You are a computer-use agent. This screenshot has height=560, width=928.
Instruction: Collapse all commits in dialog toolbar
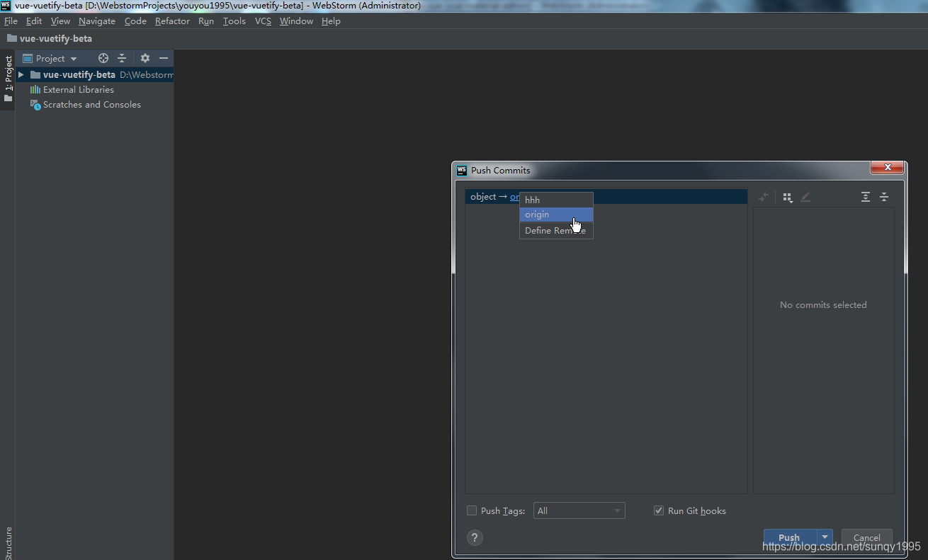coord(884,197)
